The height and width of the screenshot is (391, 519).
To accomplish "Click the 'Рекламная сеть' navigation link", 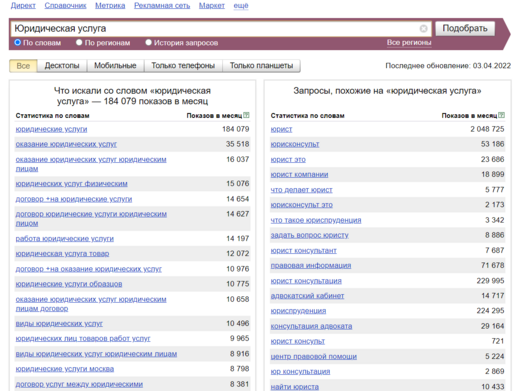I will (162, 5).
